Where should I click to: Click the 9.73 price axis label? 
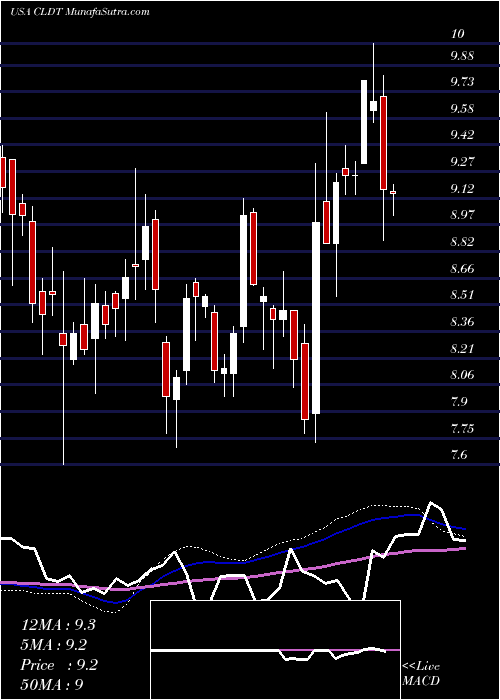click(x=462, y=82)
